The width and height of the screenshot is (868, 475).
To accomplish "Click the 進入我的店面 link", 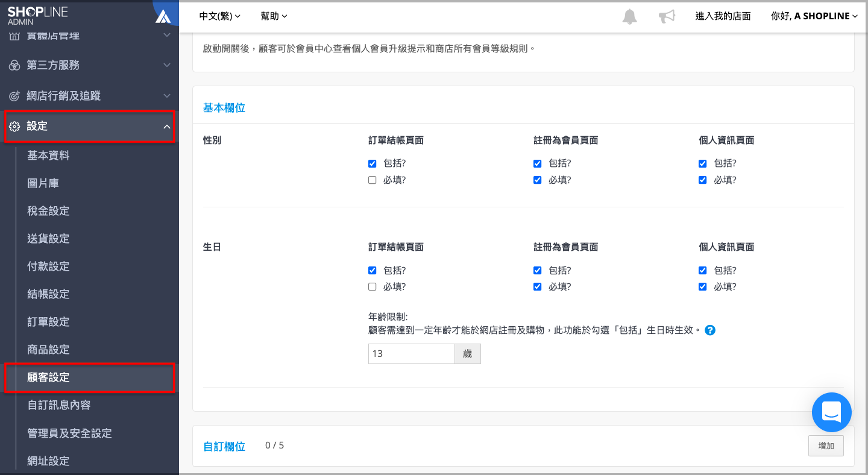I will 723,16.
